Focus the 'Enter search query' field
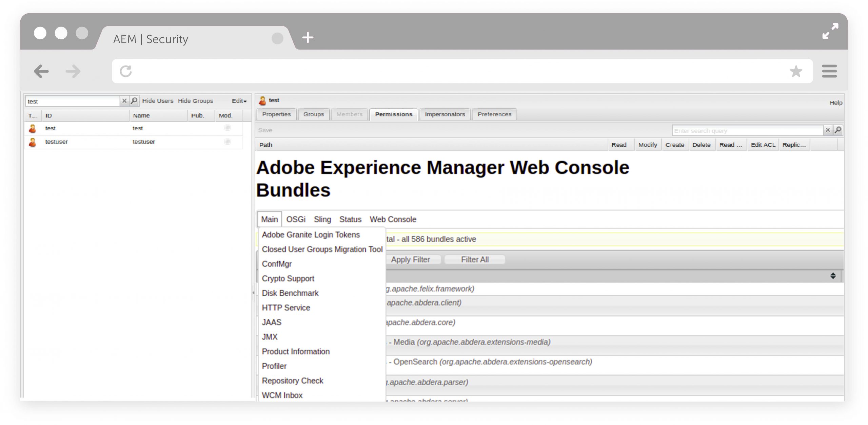The image size is (868, 425). [748, 130]
